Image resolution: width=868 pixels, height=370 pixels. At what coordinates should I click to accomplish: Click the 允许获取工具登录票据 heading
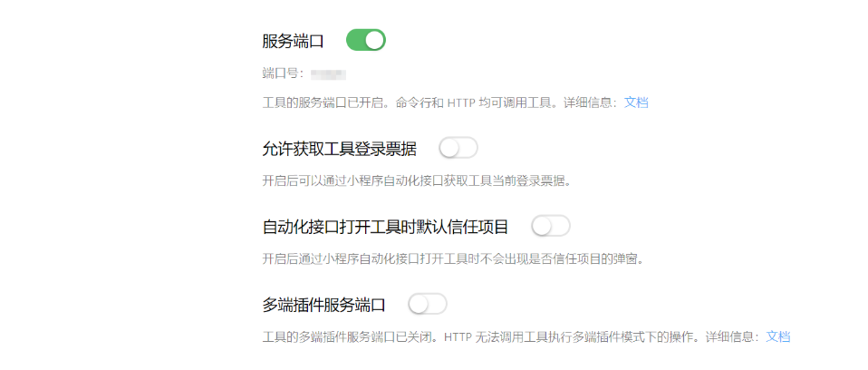point(339,149)
